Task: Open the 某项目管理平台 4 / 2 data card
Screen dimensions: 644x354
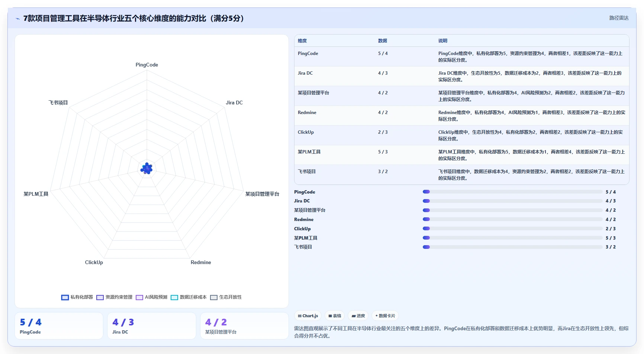Action: click(x=244, y=326)
